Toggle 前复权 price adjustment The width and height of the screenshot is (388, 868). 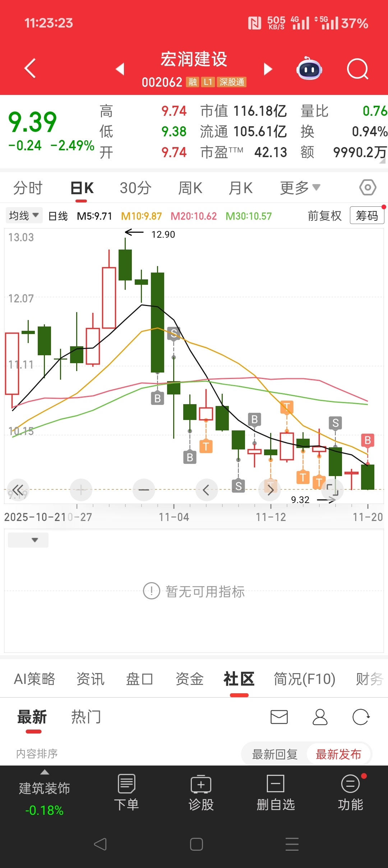click(x=324, y=216)
